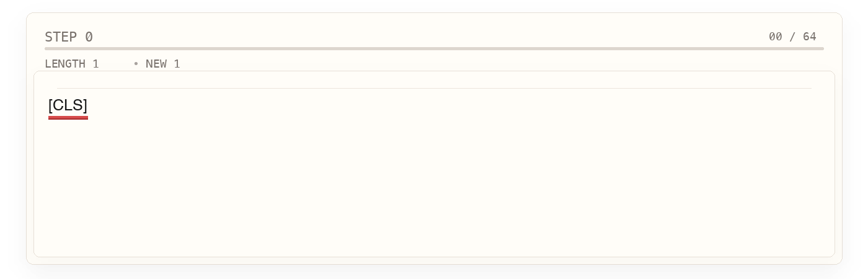Click the digit 0 after STEP
The width and height of the screenshot is (868, 279).
point(89,37)
